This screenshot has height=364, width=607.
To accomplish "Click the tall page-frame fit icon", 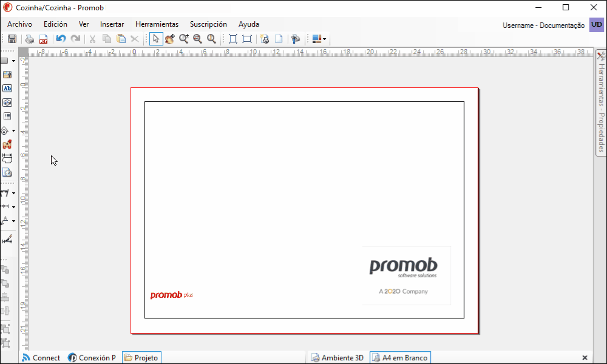I will (x=233, y=39).
